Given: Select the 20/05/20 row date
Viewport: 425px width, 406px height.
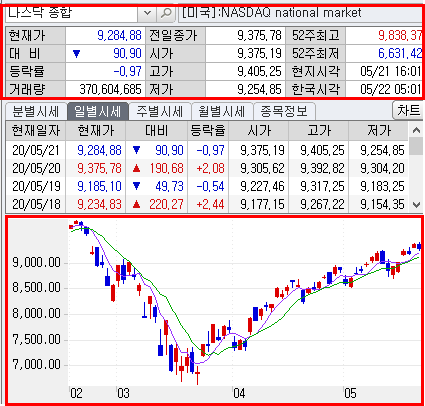Looking at the screenshot, I should [x=36, y=168].
